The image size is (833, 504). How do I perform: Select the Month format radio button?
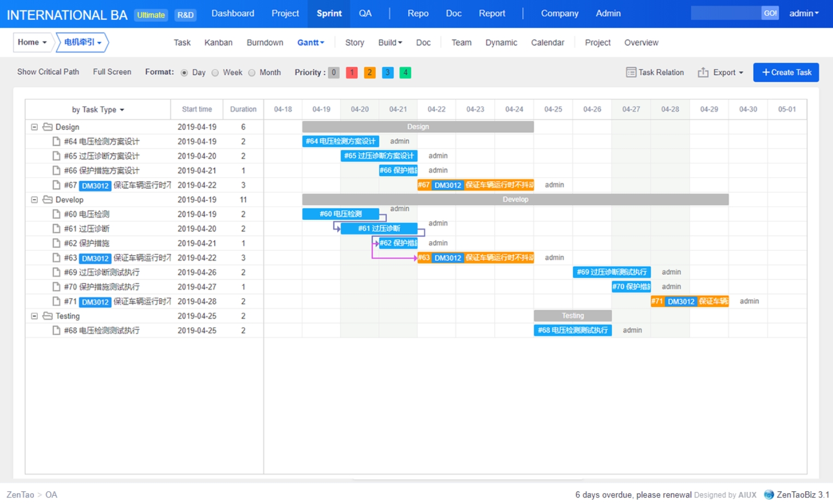click(x=251, y=73)
